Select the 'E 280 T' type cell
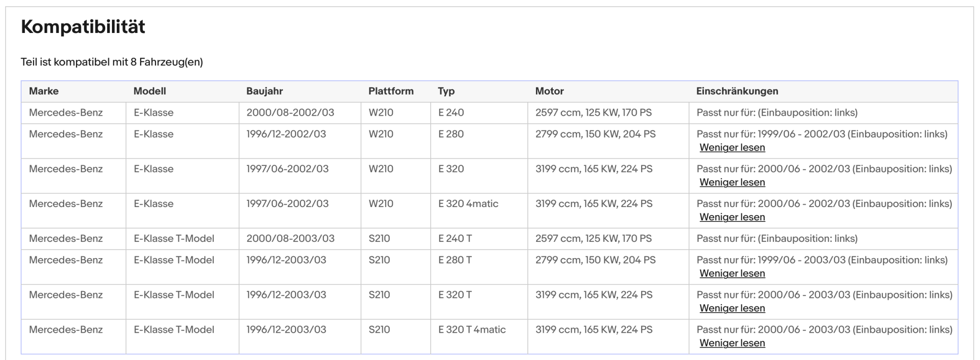Screen dimensions: 980x360 [455, 260]
